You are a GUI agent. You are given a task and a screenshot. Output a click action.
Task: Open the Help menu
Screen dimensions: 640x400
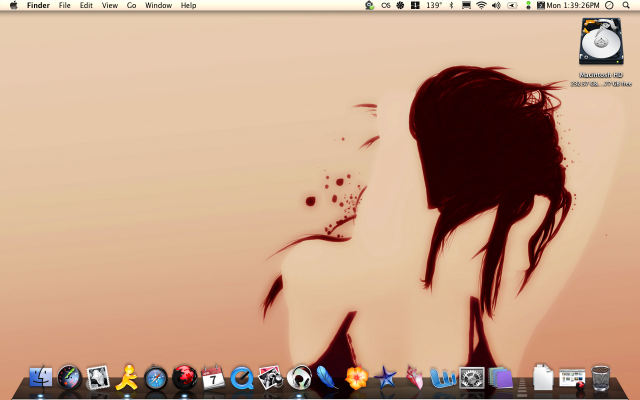tap(189, 5)
